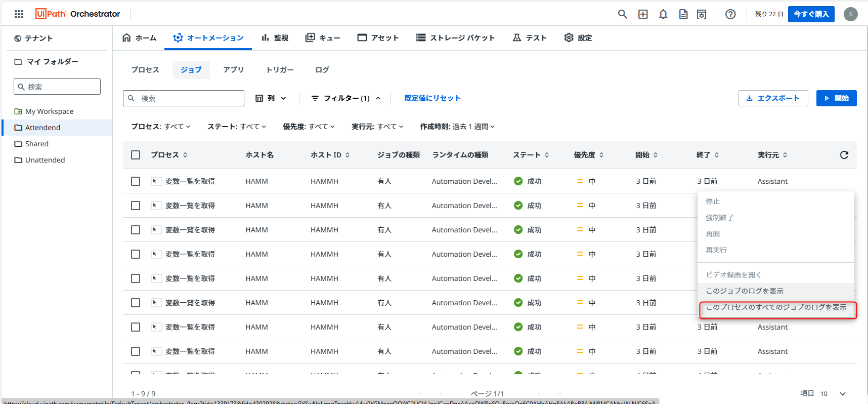Select the first job row checkbox

[136, 181]
